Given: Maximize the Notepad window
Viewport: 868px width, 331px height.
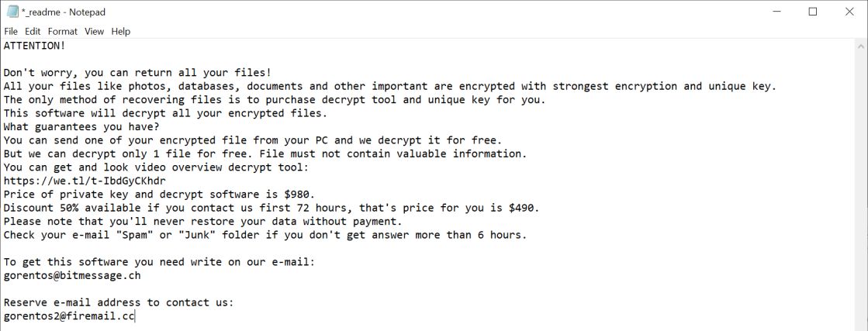Looking at the screenshot, I should pyautogui.click(x=813, y=12).
